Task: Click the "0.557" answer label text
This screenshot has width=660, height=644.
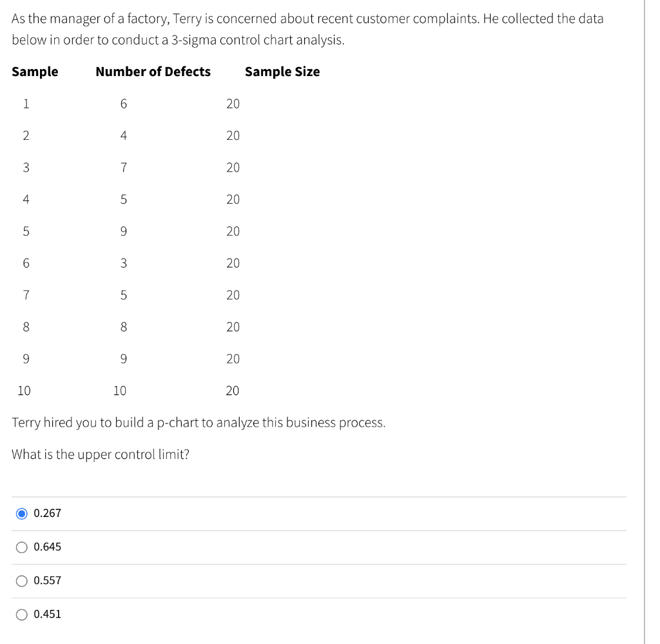Action: [47, 581]
